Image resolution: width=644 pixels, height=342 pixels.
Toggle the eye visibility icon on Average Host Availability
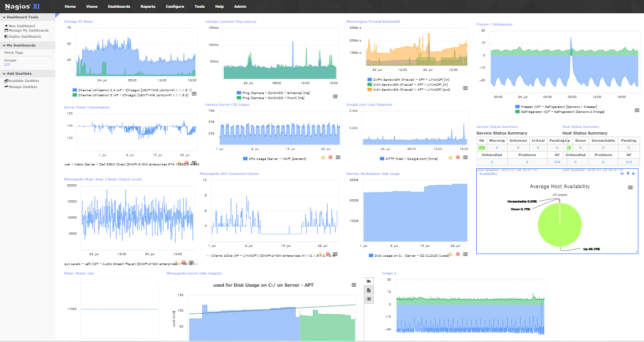[621, 174]
